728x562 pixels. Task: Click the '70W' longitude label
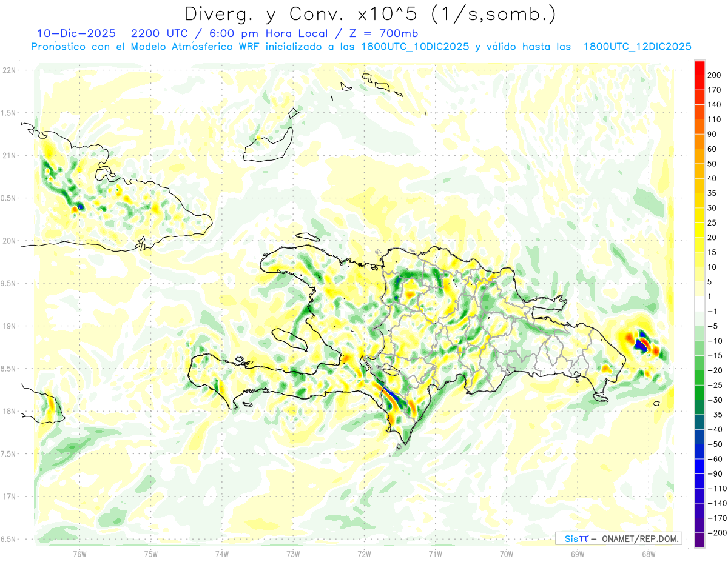(x=507, y=553)
